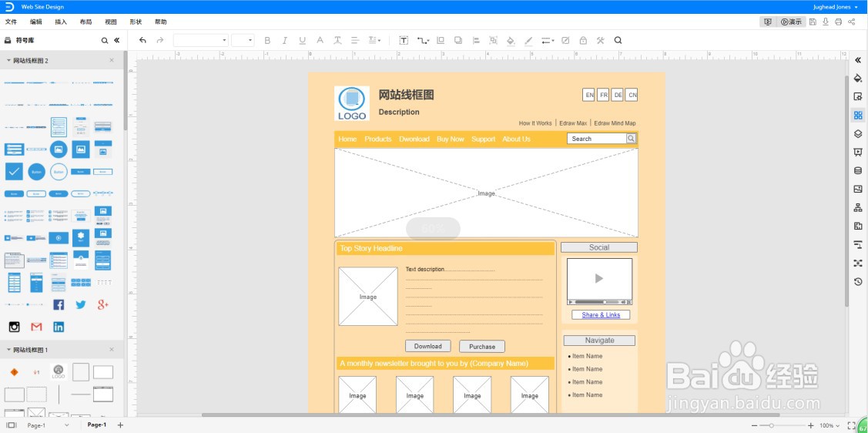This screenshot has height=433, width=868.
Task: Click the group shapes icon
Action: tap(493, 40)
